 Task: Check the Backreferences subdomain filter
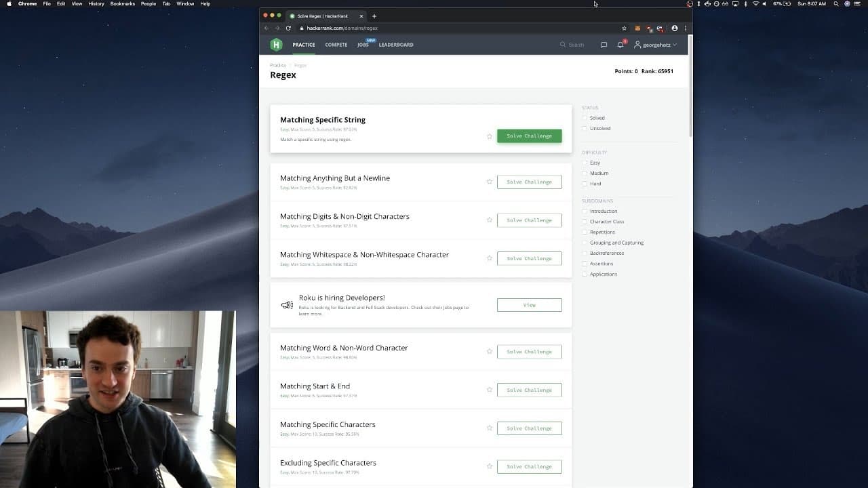click(585, 253)
